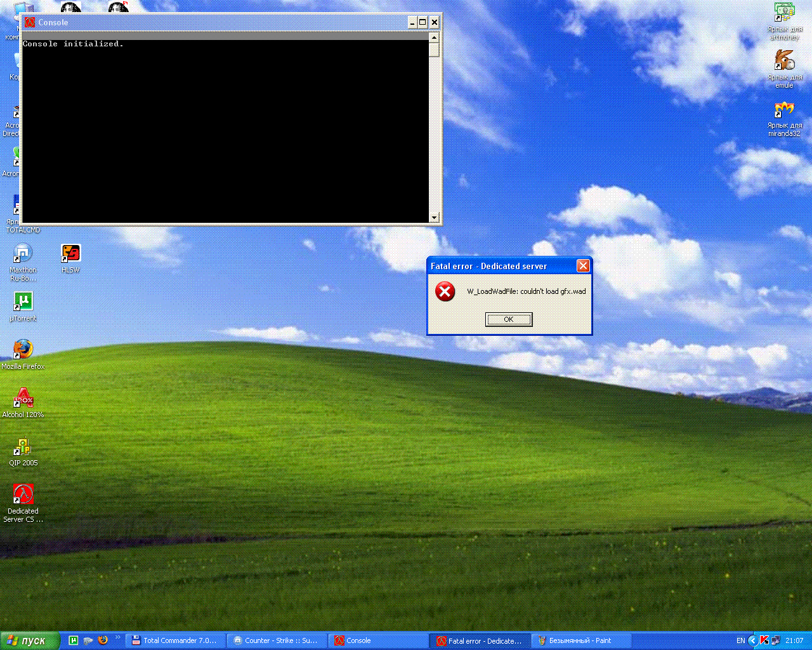Close the Fatal error dialog
This screenshot has height=650, width=812.
[583, 266]
